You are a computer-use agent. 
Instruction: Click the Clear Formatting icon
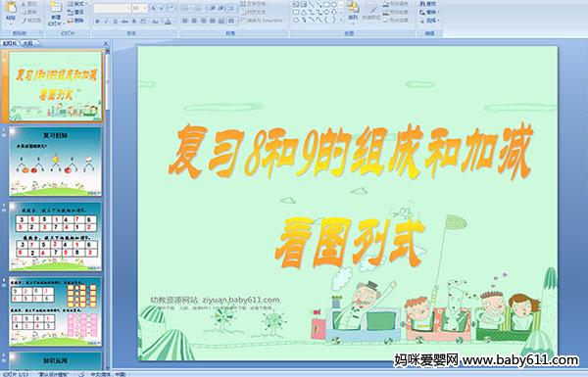[x=171, y=8]
